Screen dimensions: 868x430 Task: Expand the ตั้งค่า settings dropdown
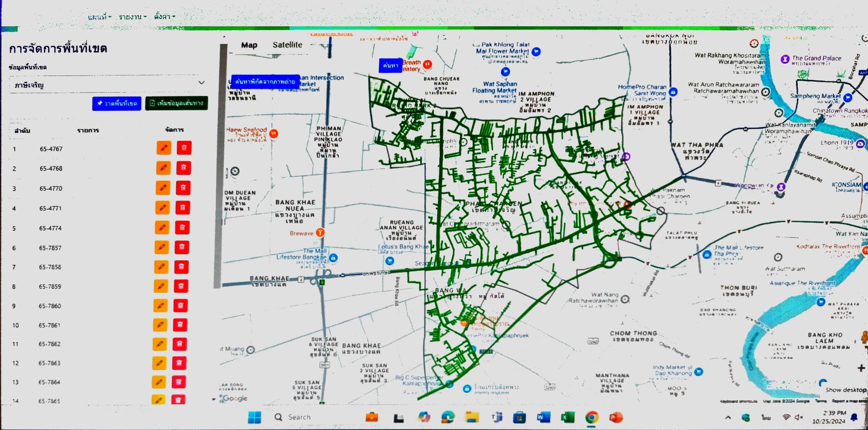click(x=164, y=17)
